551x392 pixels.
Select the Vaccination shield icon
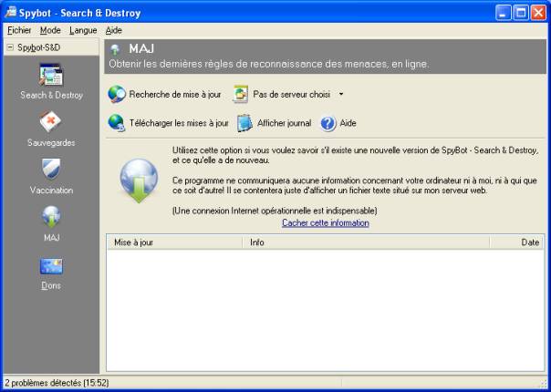click(x=51, y=169)
